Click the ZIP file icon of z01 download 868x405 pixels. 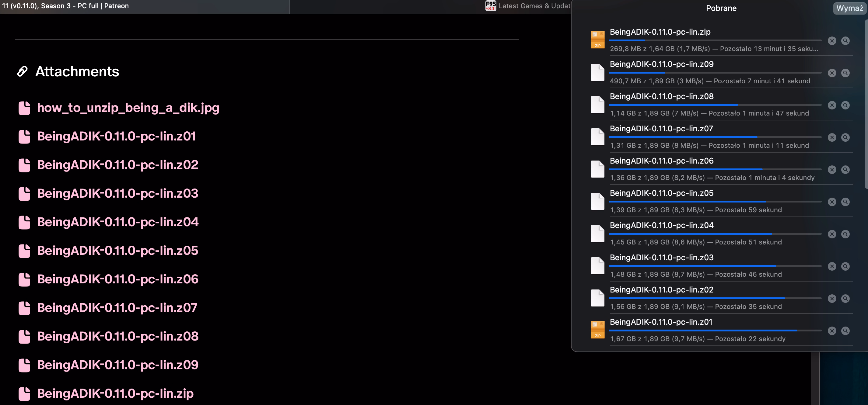(x=597, y=330)
